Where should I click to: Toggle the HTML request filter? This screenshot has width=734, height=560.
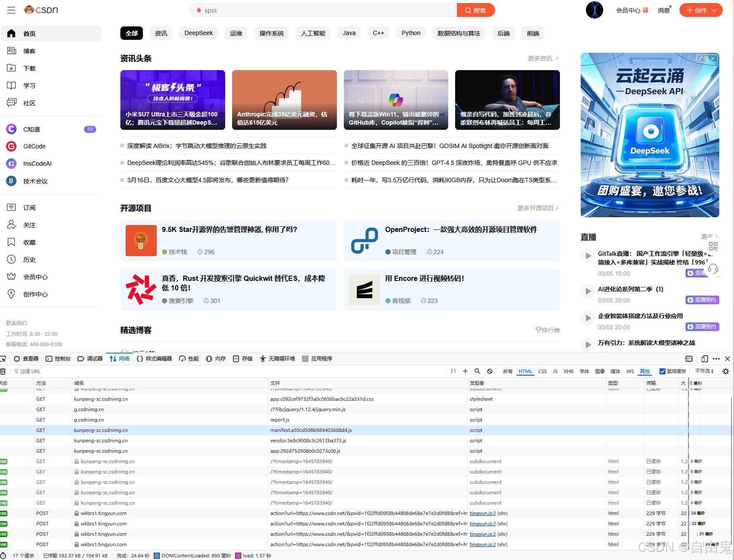tap(525, 371)
